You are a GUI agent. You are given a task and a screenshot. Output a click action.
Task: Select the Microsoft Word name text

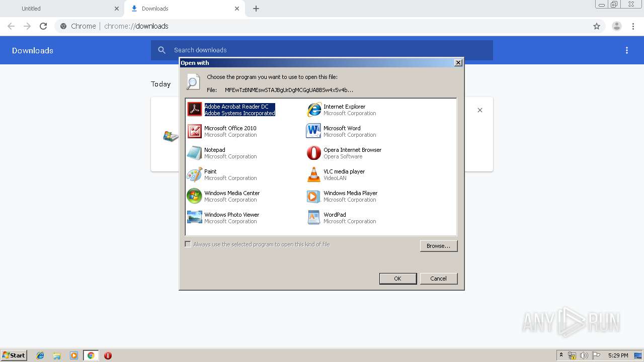pyautogui.click(x=342, y=128)
